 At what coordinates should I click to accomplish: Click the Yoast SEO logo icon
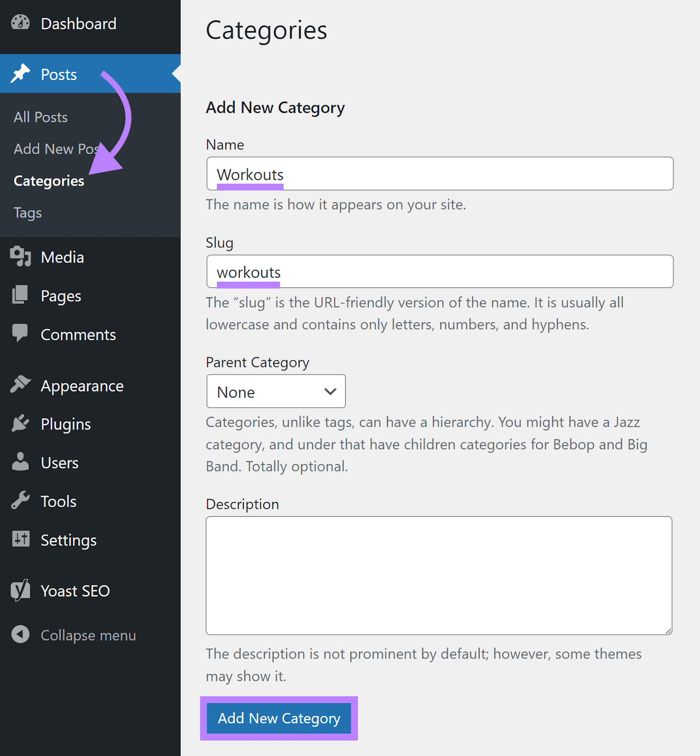point(20,590)
